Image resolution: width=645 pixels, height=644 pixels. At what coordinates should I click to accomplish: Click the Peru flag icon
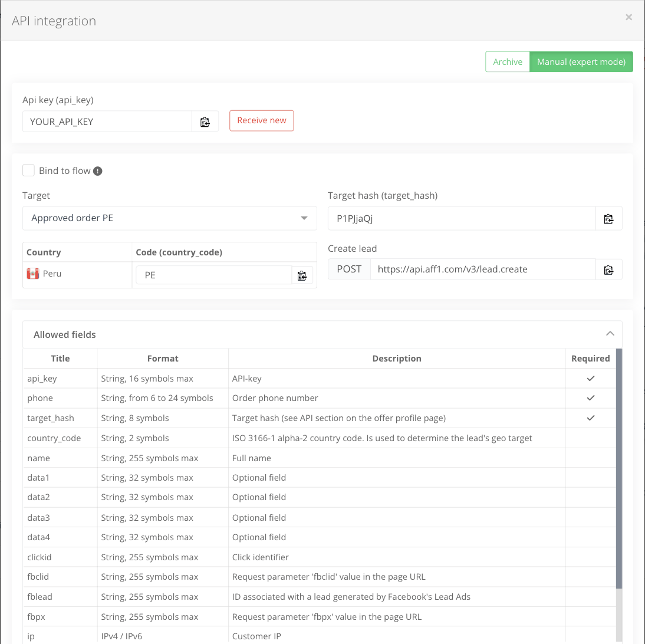pyautogui.click(x=32, y=274)
